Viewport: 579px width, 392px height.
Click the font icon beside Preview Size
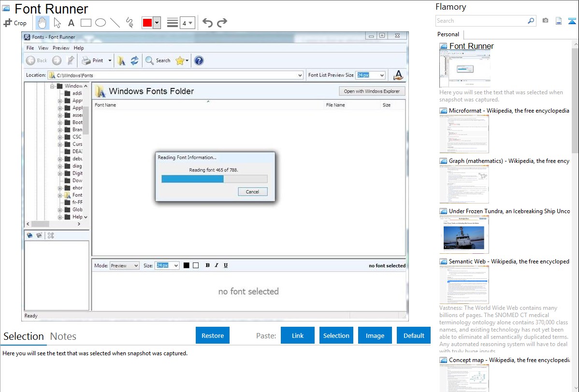[x=398, y=75]
